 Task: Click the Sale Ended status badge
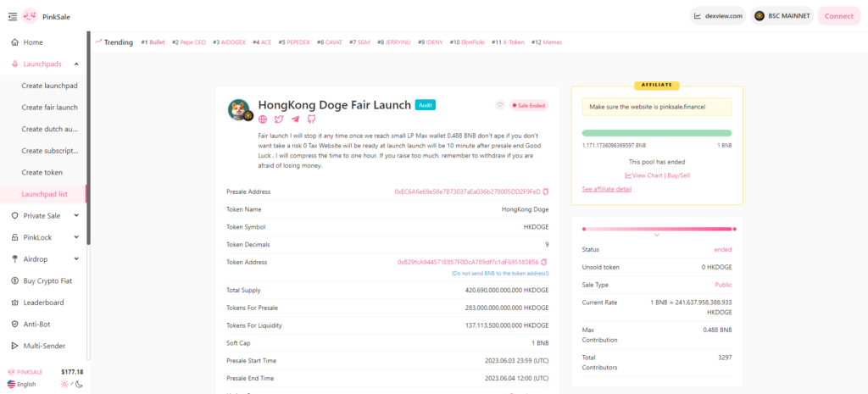coord(529,105)
